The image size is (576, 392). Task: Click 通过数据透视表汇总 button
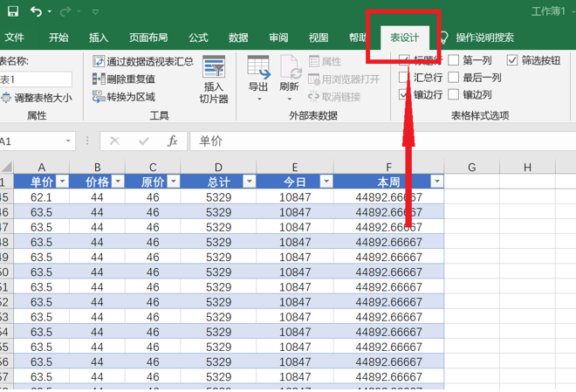pos(143,61)
